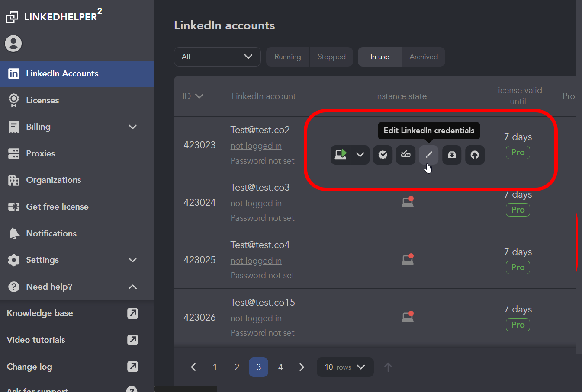Click the Pro badge for account 423024

tap(518, 210)
